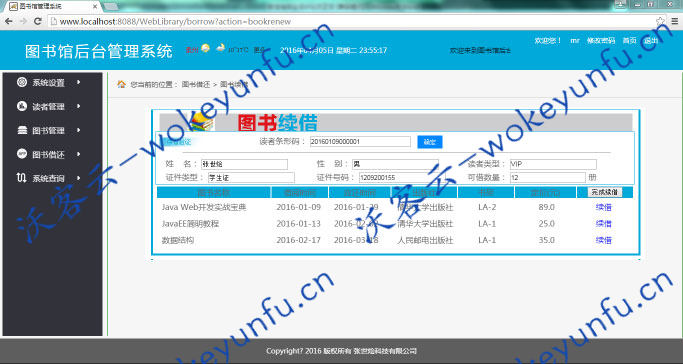This screenshot has height=364, width=683.
Task: Click the book title 数据结构
Action: [178, 240]
